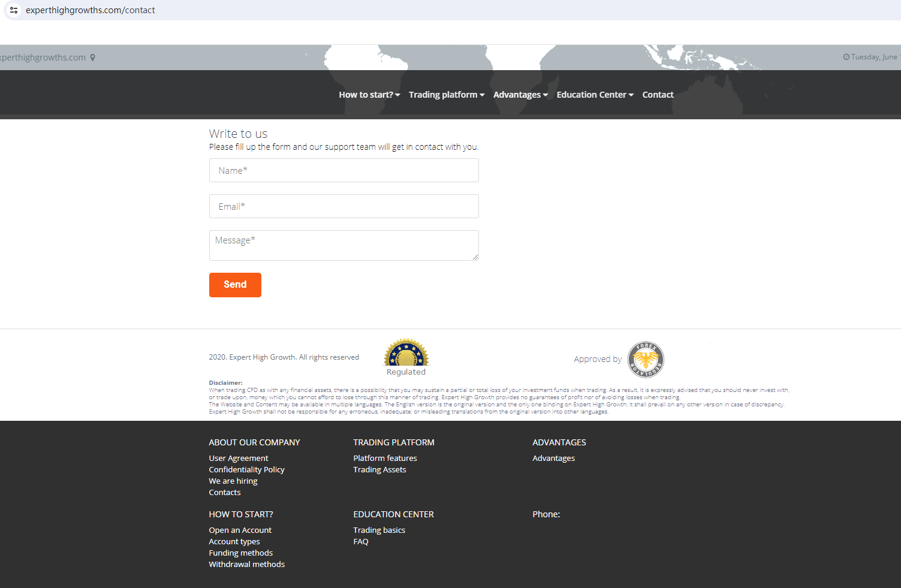The width and height of the screenshot is (901, 588).
Task: Click the Disclaimer: label
Action: [225, 382]
